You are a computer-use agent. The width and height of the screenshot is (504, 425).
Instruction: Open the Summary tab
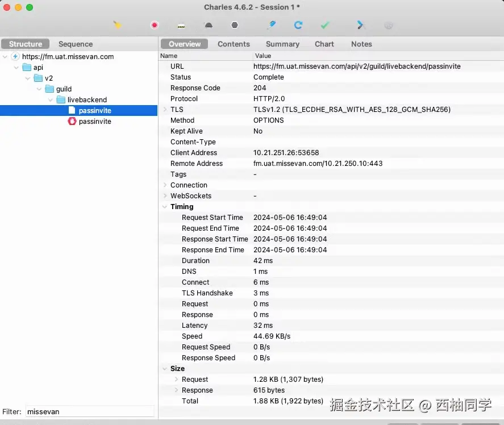[282, 44]
